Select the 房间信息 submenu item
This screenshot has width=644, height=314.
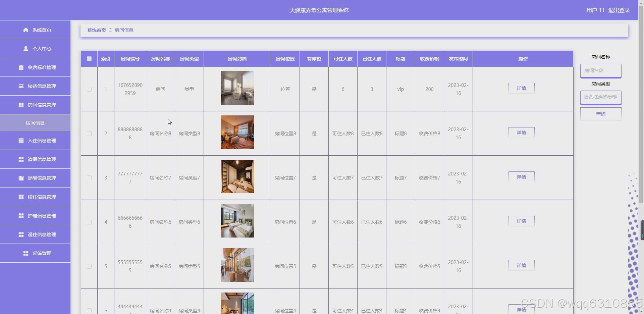35,123
